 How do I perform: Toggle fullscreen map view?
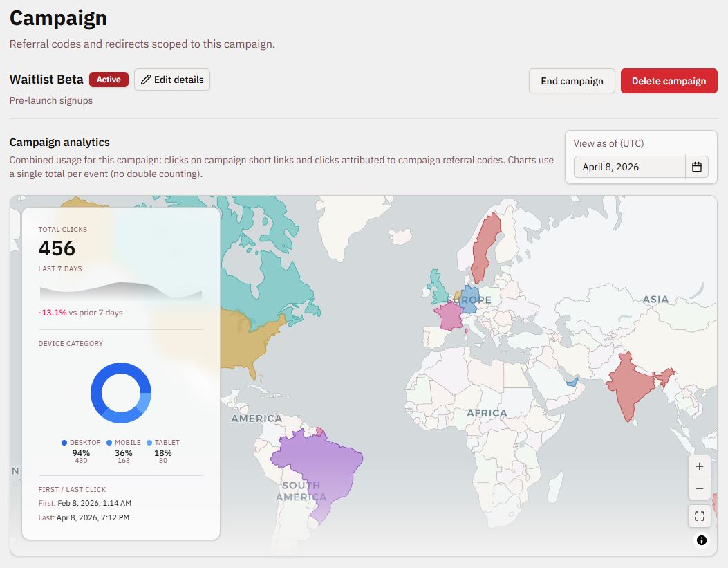tap(699, 516)
